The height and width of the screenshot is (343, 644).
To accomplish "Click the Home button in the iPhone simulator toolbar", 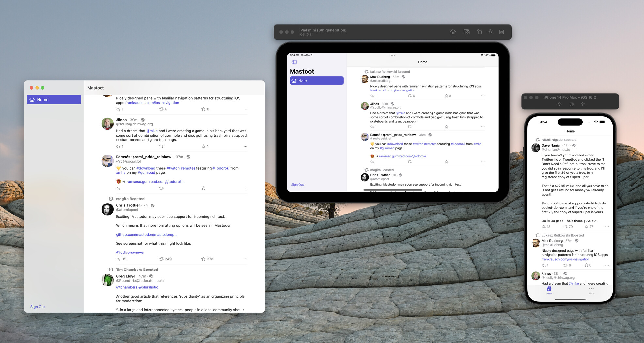I will pyautogui.click(x=560, y=105).
